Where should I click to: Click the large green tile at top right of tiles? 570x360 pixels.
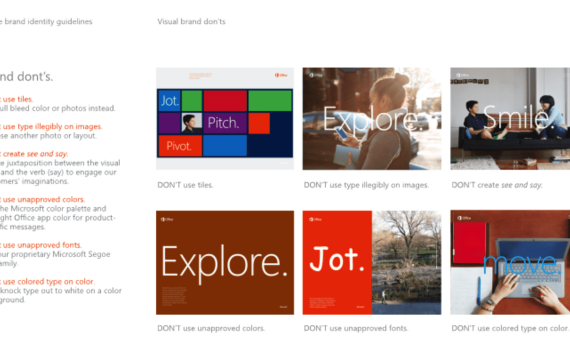pos(270,100)
